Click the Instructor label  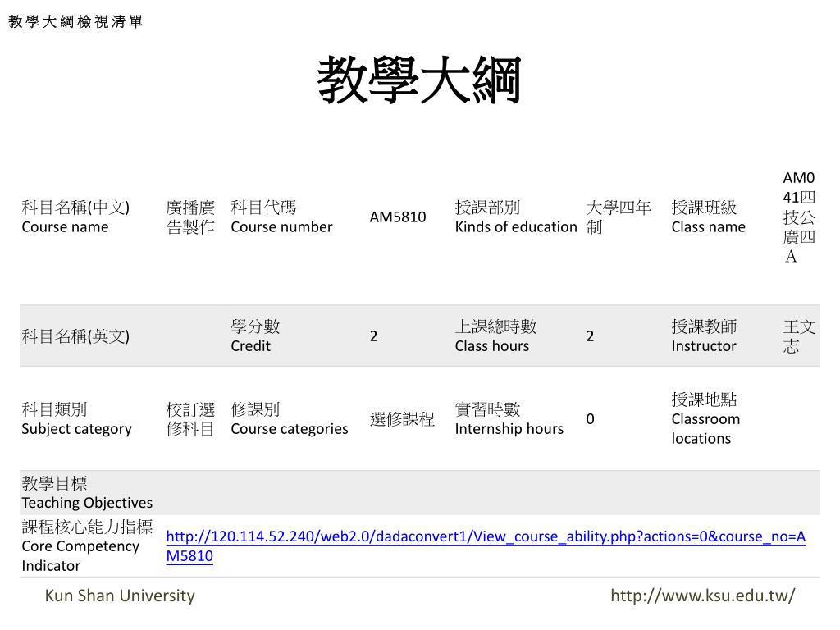point(704,336)
